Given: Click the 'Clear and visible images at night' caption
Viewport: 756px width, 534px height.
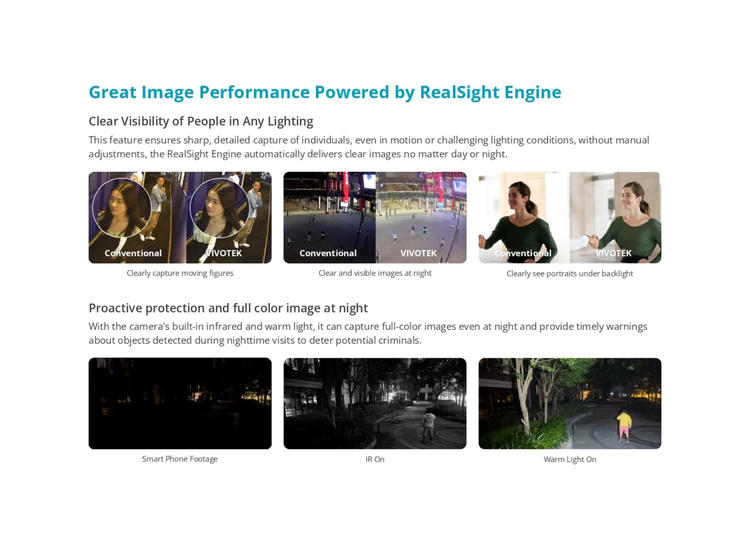Looking at the screenshot, I should [375, 273].
